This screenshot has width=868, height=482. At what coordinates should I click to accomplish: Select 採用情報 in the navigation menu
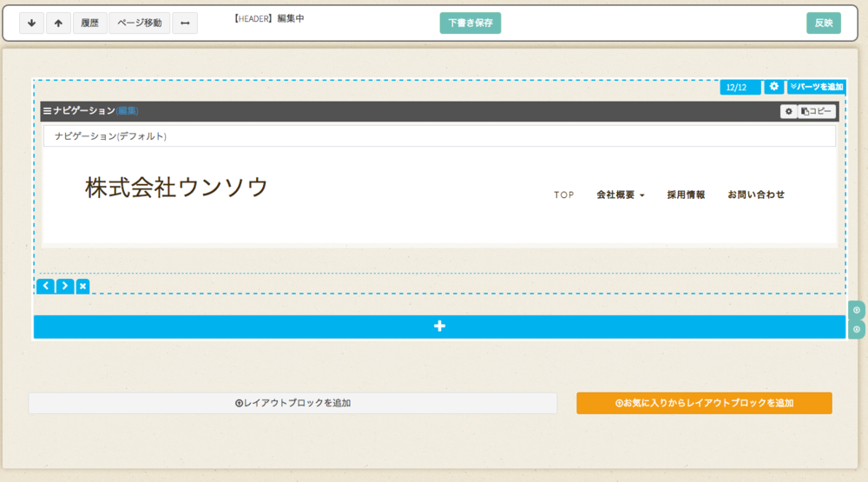tap(686, 195)
